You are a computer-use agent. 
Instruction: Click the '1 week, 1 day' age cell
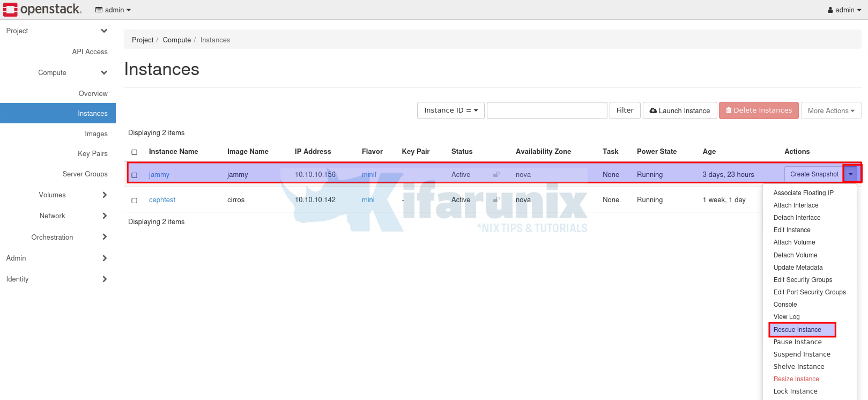coord(724,200)
